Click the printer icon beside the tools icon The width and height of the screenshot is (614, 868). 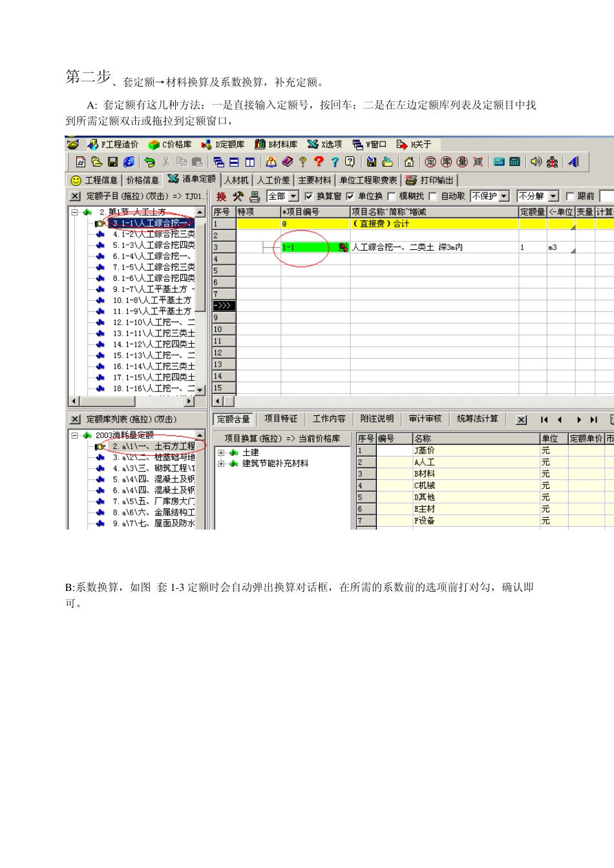[x=255, y=196]
